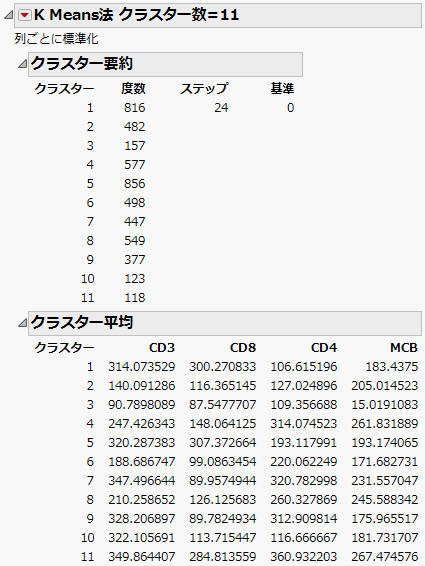The height and width of the screenshot is (566, 425).
Task: Select the 基準 value 0
Action: coord(291,108)
